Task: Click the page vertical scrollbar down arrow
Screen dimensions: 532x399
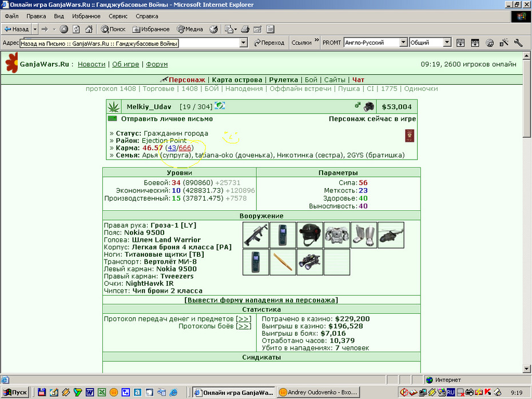Action: click(x=527, y=369)
